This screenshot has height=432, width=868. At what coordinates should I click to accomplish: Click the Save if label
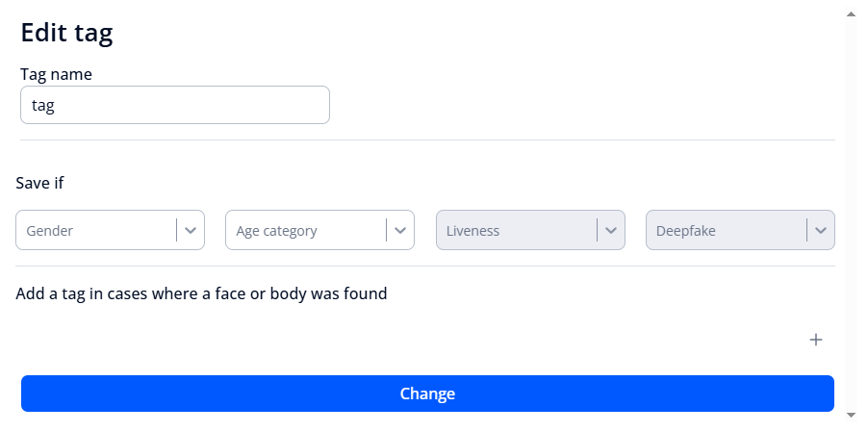coord(40,182)
